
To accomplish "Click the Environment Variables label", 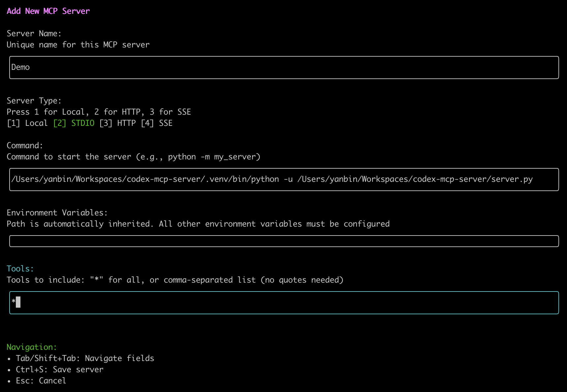I will click(57, 213).
